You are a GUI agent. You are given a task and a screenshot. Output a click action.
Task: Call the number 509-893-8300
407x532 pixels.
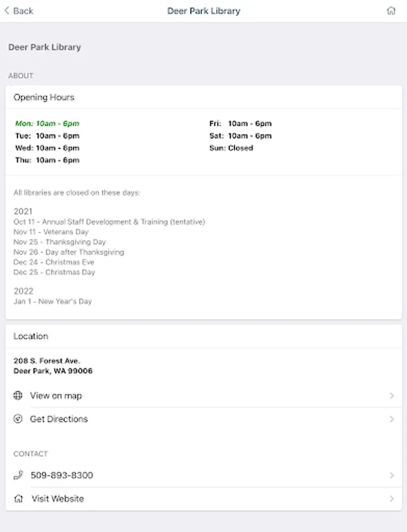[62, 475]
